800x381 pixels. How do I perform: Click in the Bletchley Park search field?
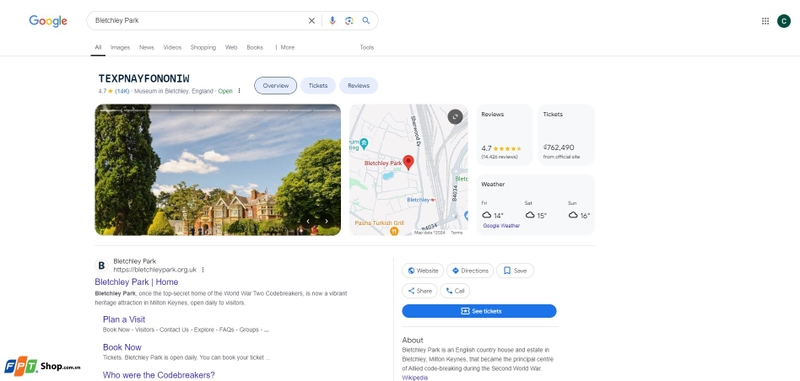[x=199, y=21]
